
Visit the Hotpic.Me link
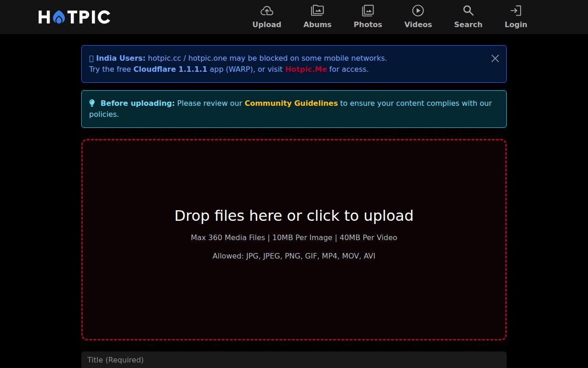[x=305, y=69]
